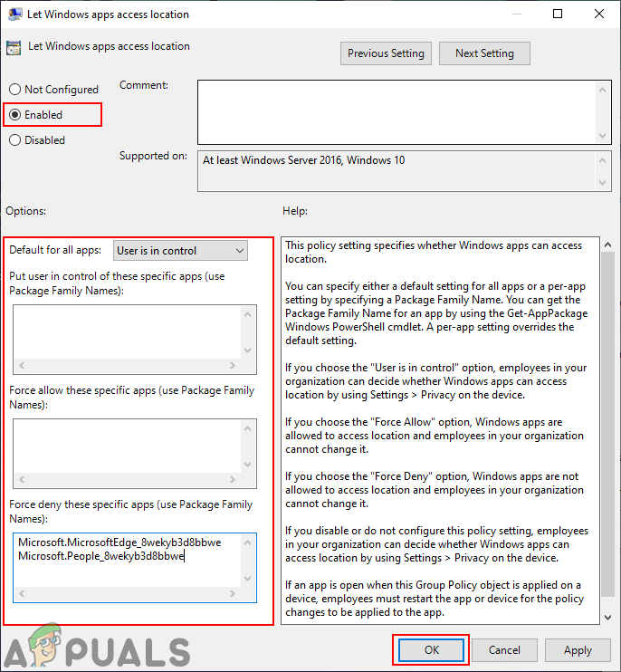Click the Comment box scroll down arrow
The image size is (621, 672).
tap(603, 136)
